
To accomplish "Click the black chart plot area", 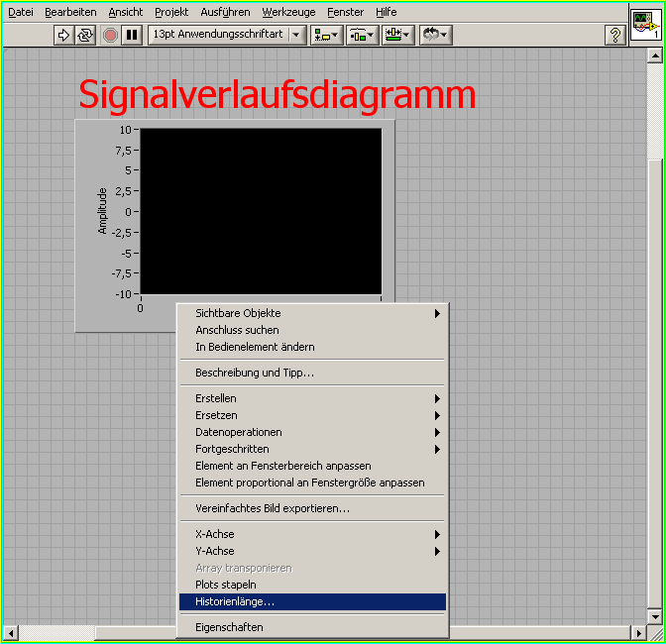I will [x=261, y=211].
